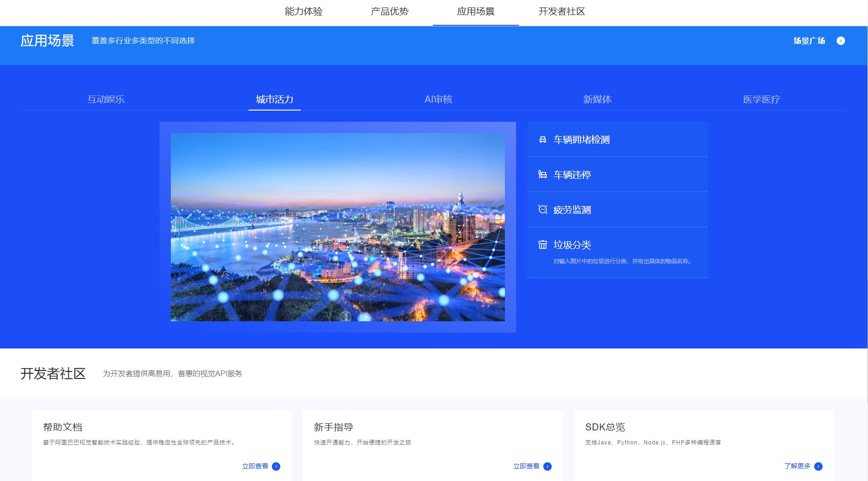
Task: Open the 医学医疗 scene category
Action: pos(761,99)
